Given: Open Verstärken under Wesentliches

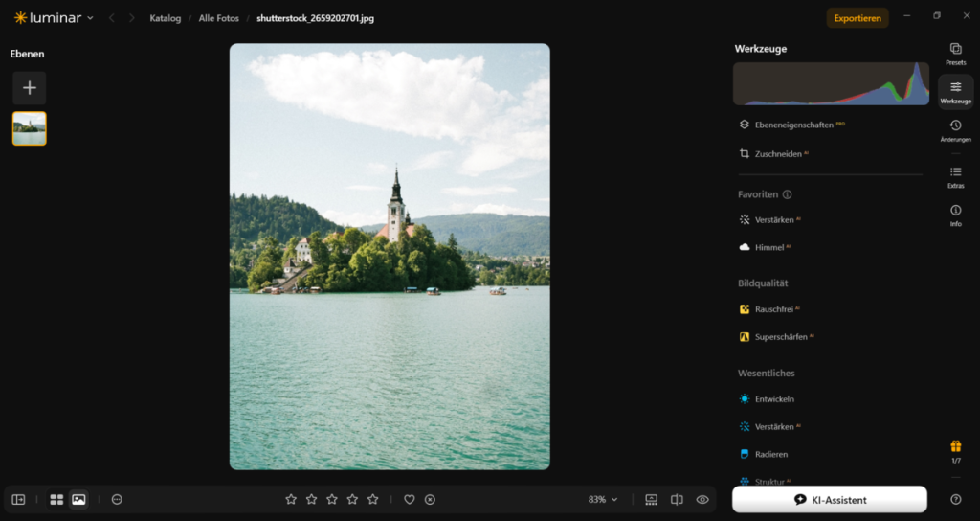Looking at the screenshot, I should point(769,426).
